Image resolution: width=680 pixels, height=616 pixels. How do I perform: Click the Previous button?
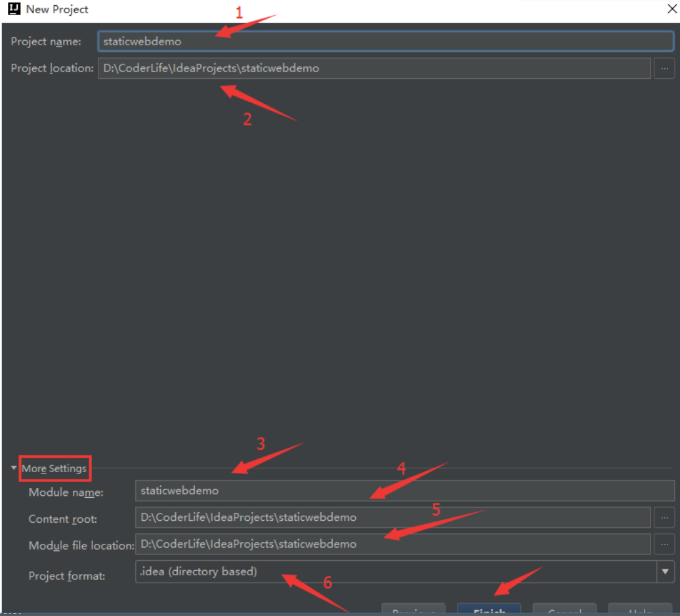coord(414,609)
